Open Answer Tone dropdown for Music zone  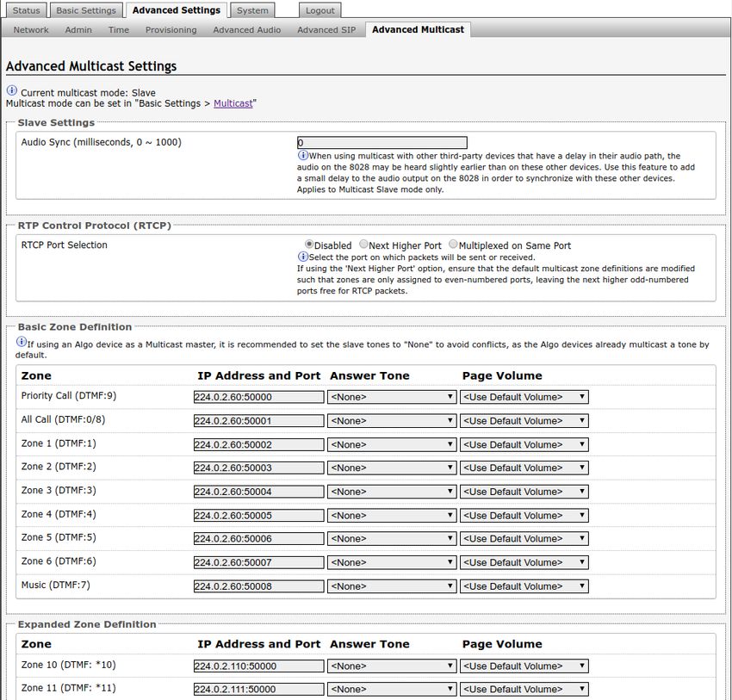click(x=392, y=586)
